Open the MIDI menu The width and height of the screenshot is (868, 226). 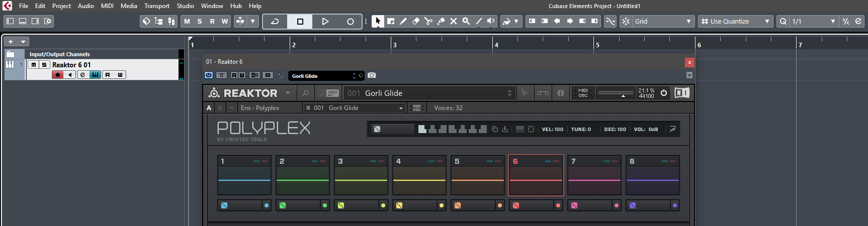pyautogui.click(x=107, y=6)
